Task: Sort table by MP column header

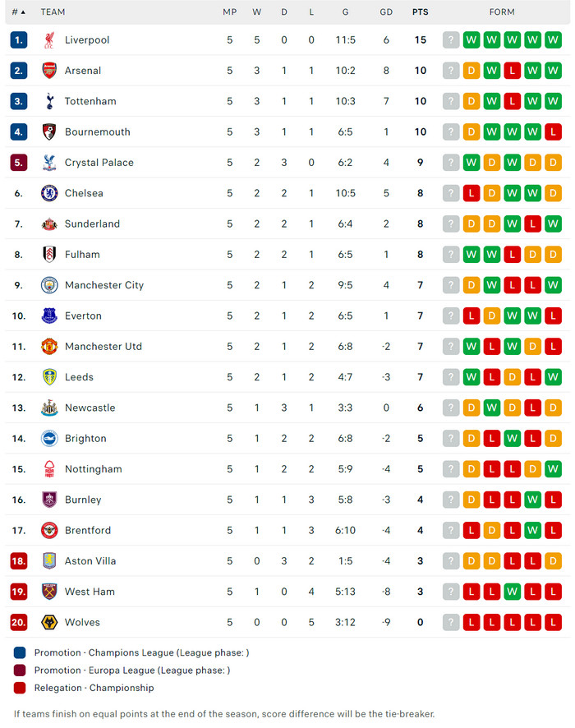Action: (230, 12)
